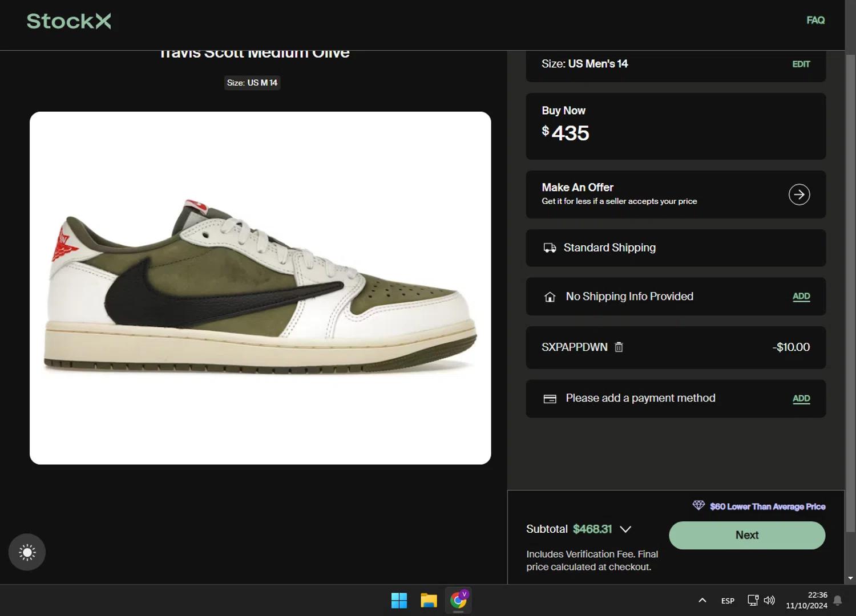The image size is (856, 616).
Task: Open File Explorer from taskbar
Action: [x=429, y=600]
